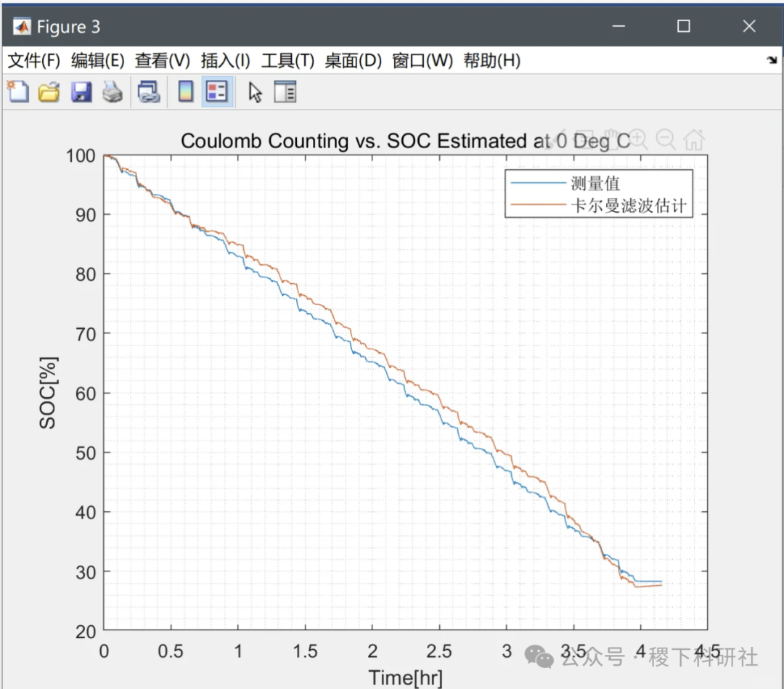Open the 窗口(W) menu
This screenshot has width=784, height=689.
point(422,60)
